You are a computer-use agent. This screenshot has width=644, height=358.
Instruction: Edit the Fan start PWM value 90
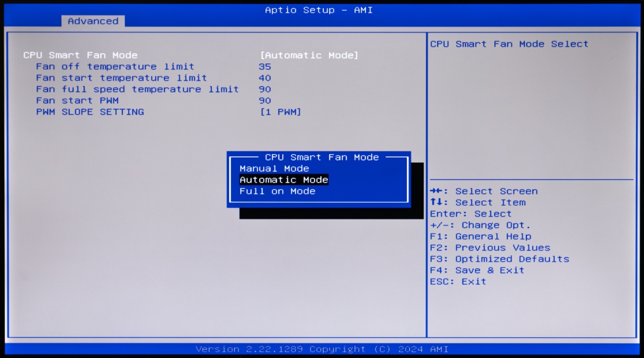point(264,100)
